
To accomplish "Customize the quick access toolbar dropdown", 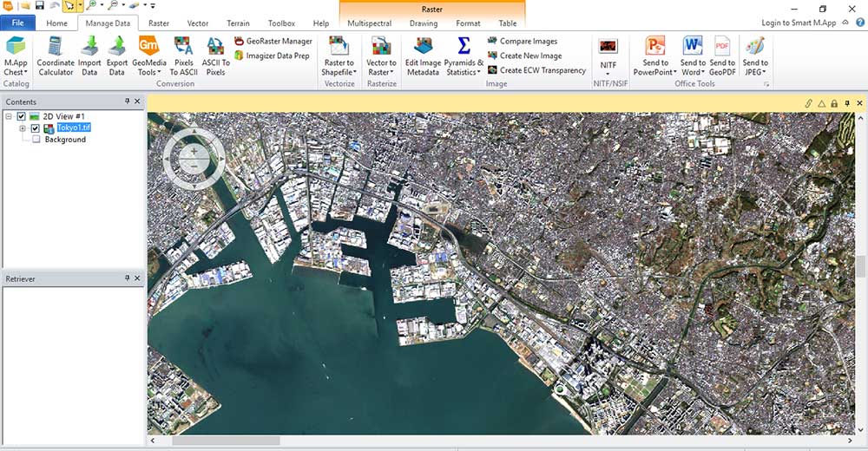I will coord(153,6).
